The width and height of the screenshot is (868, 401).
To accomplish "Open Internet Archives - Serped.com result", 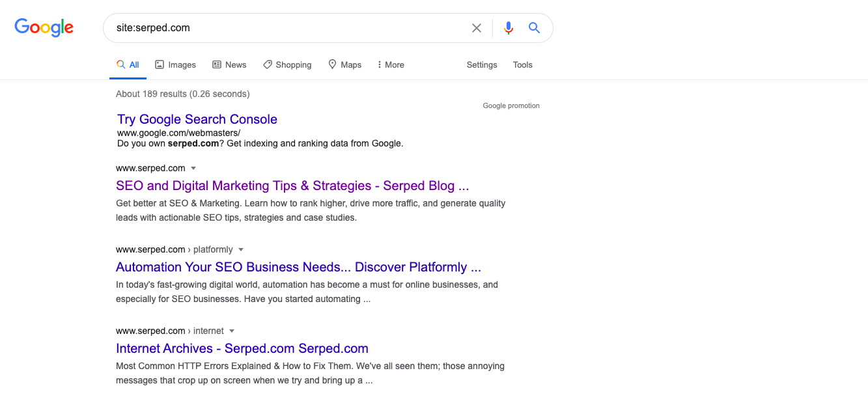I will pyautogui.click(x=242, y=348).
